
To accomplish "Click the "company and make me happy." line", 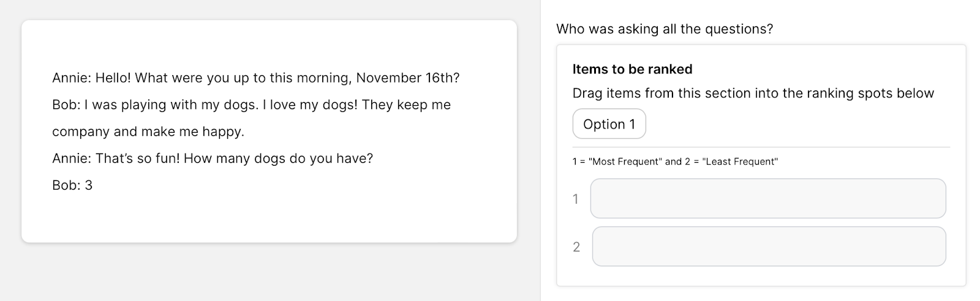I will (148, 132).
